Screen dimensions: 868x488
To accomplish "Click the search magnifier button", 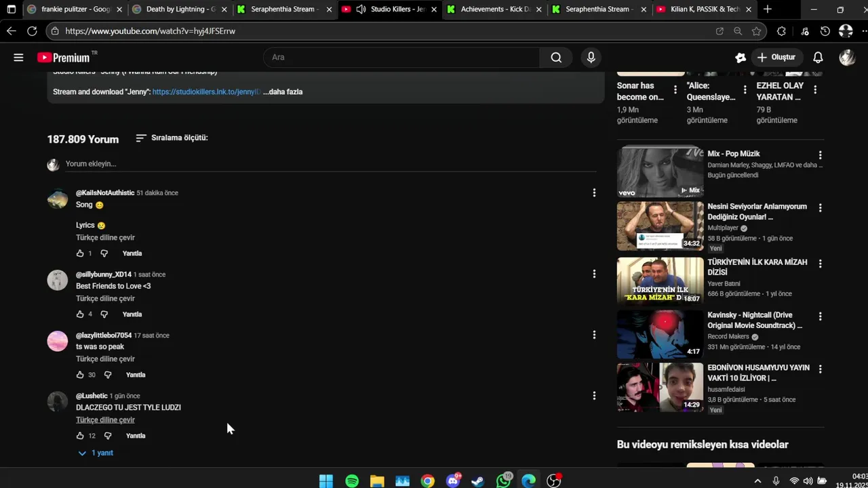I will (x=556, y=58).
